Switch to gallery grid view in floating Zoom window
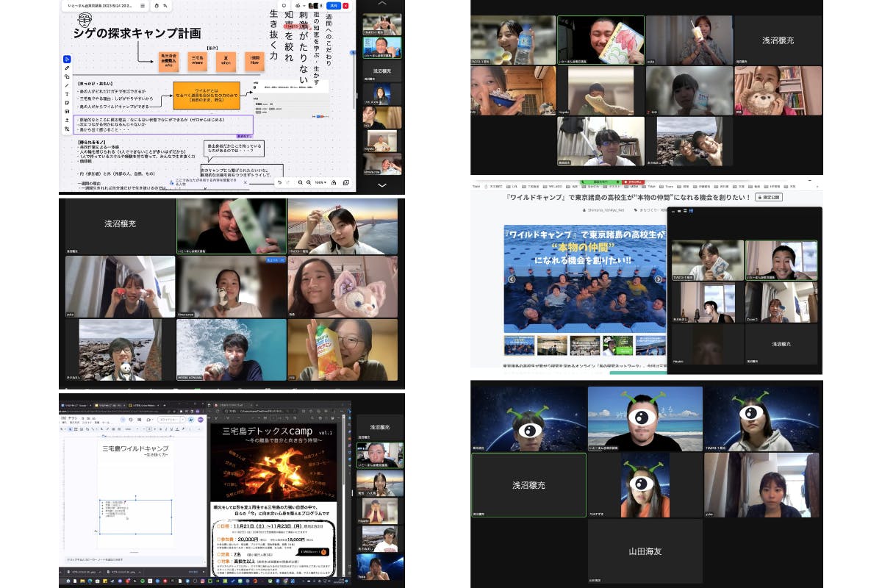Screen dimensions: 882x588 pos(691,211)
